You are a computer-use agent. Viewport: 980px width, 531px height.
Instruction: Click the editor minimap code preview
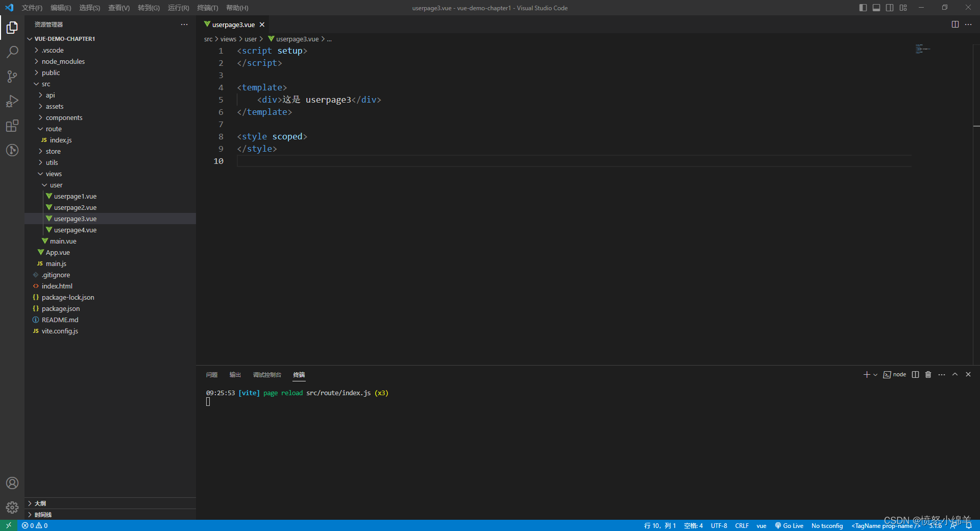click(x=922, y=49)
